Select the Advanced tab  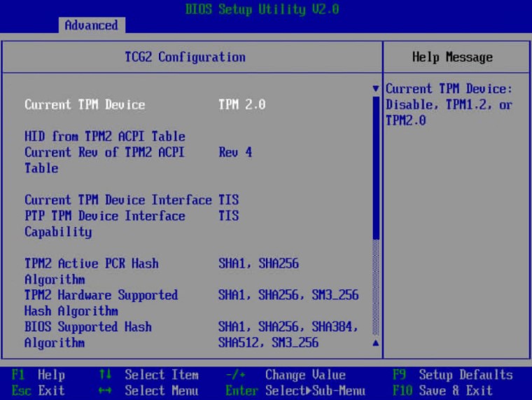92,25
